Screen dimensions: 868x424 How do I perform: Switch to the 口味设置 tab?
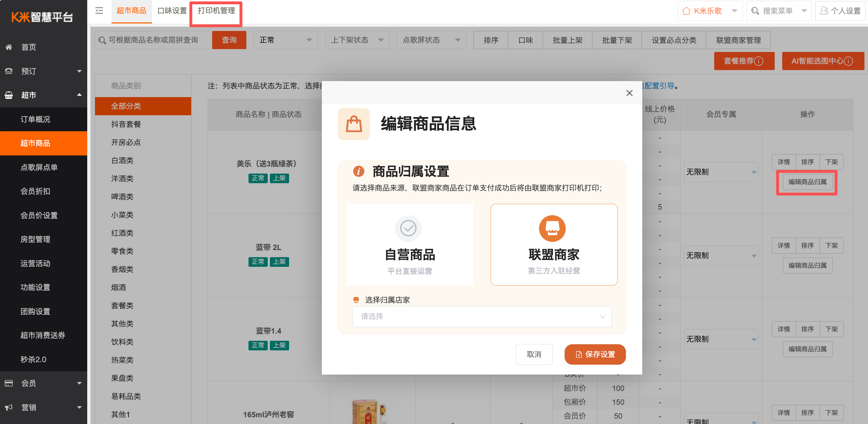172,11
